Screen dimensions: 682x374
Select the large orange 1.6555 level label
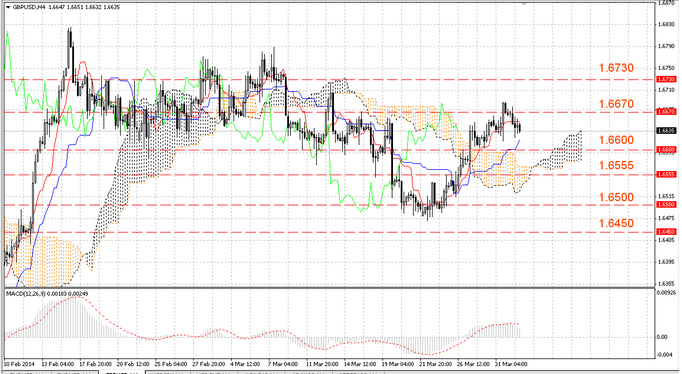coord(616,165)
